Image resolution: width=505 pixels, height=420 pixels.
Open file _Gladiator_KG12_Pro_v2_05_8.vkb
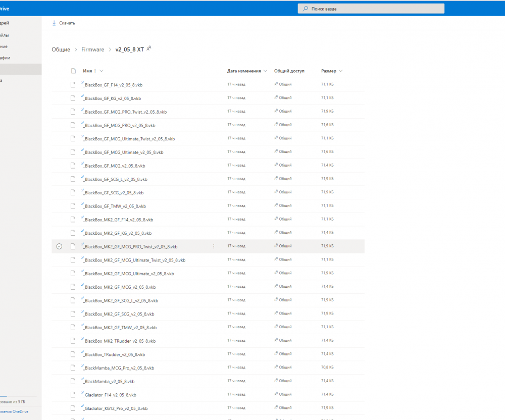pyautogui.click(x=115, y=409)
